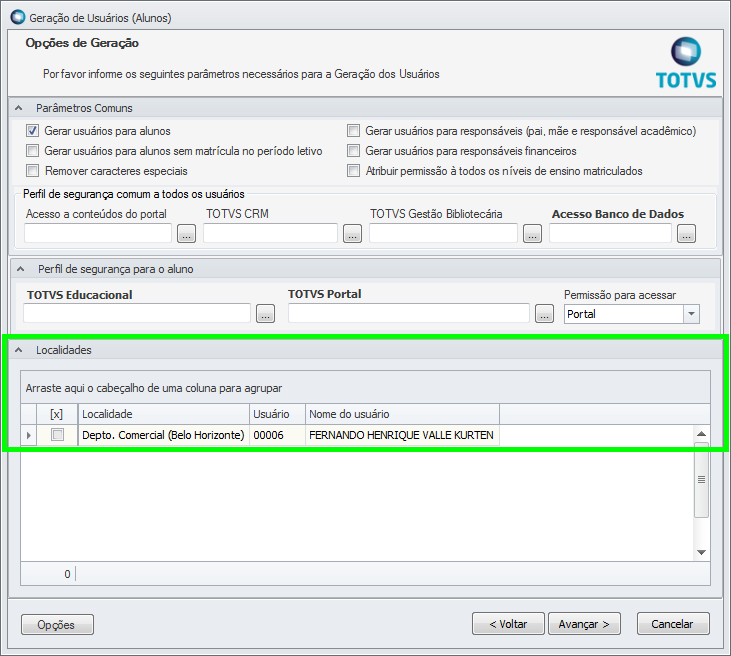Expand the Depto. Comercial row indicator
Screen dimensions: 731x656
[x=29, y=435]
